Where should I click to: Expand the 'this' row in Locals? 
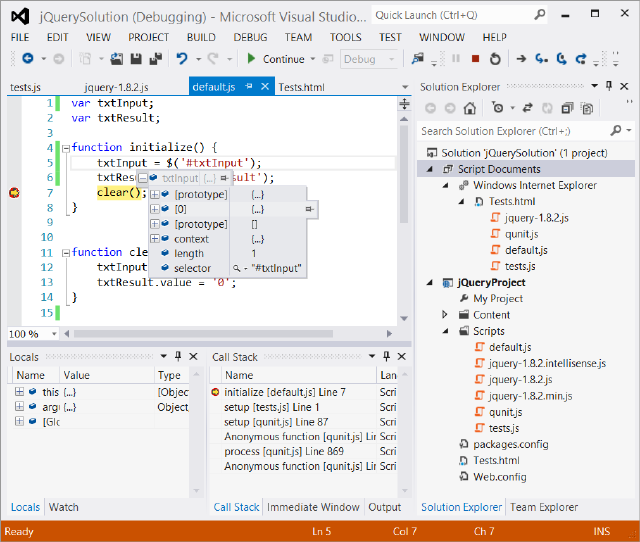pos(19,392)
